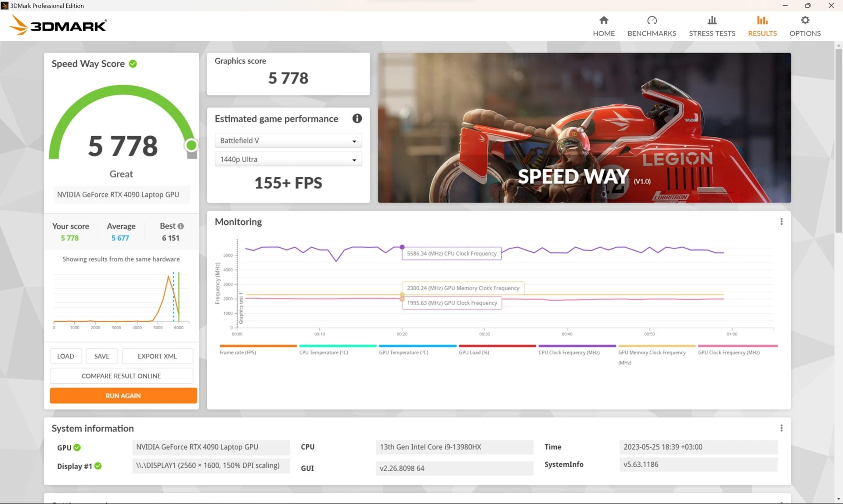This screenshot has height=504, width=843.
Task: Switch to STRESS TESTS tab
Action: (712, 26)
